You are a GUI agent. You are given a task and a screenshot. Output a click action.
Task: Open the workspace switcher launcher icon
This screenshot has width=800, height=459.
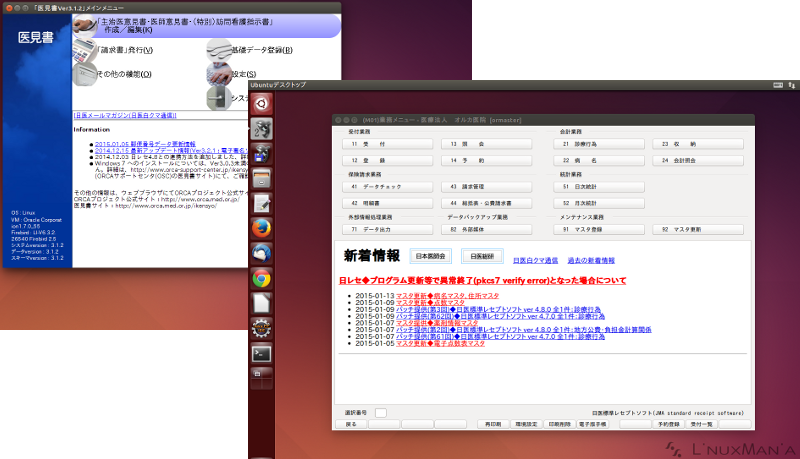[261, 378]
